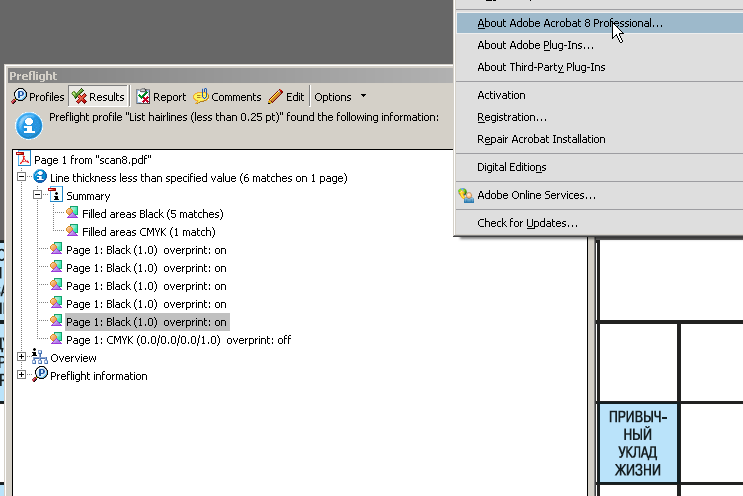Select second 'Page 1: Black (1.0)' row
743x496 pixels.
[x=146, y=268]
